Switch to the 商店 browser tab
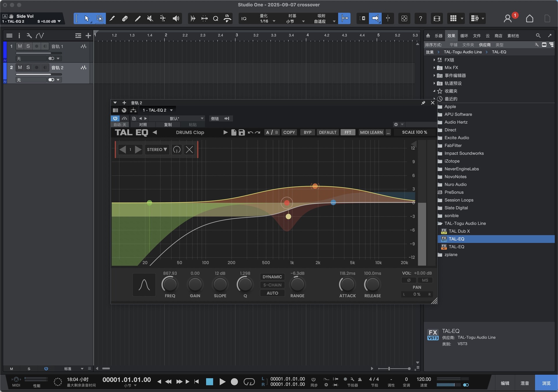This screenshot has height=392, width=558. (498, 36)
